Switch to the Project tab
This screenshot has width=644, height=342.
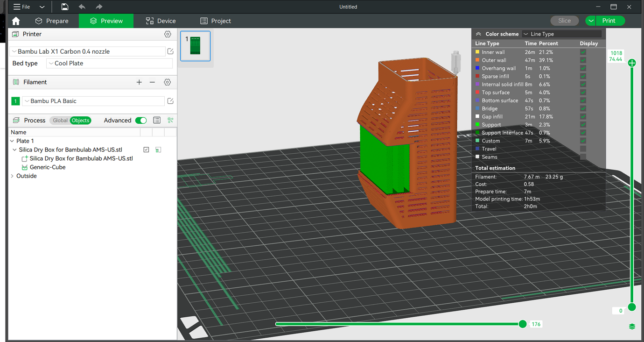216,21
